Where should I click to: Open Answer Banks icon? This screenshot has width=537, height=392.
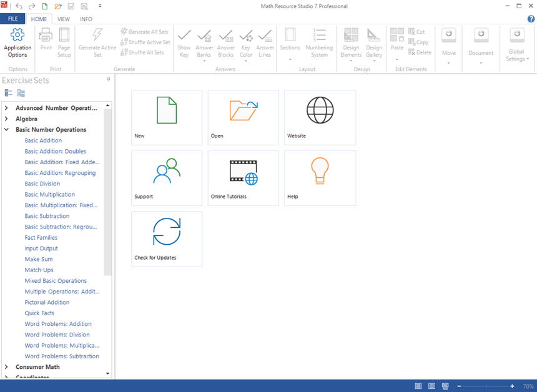coord(204,35)
